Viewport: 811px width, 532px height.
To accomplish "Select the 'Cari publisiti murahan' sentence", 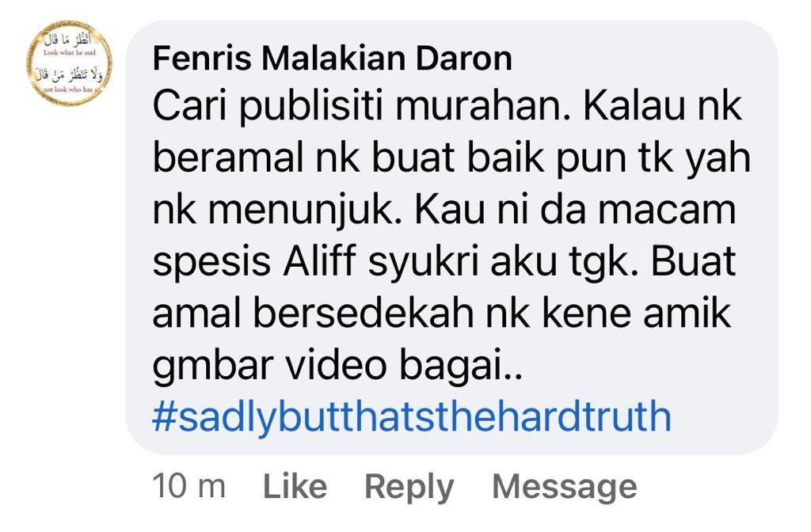I will [362, 108].
